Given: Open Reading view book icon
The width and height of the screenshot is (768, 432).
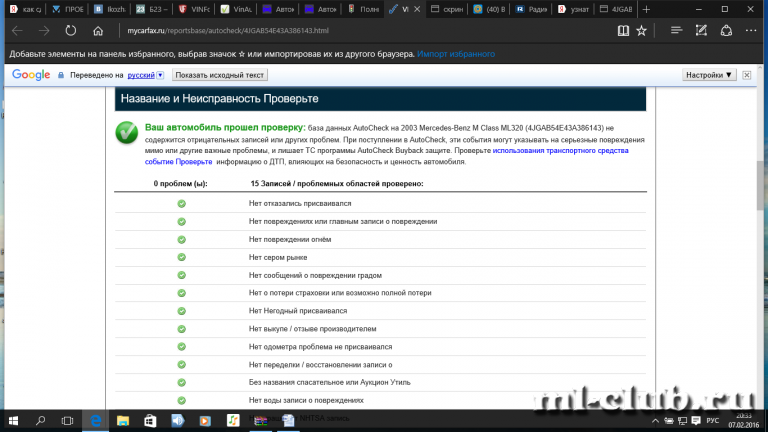Looking at the screenshot, I should click(x=624, y=30).
